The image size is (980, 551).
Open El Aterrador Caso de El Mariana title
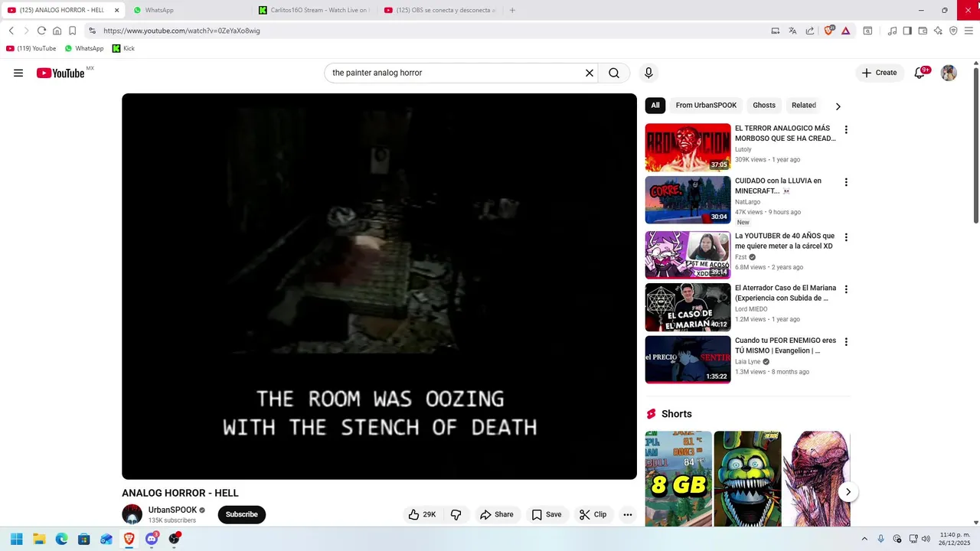[786, 293]
